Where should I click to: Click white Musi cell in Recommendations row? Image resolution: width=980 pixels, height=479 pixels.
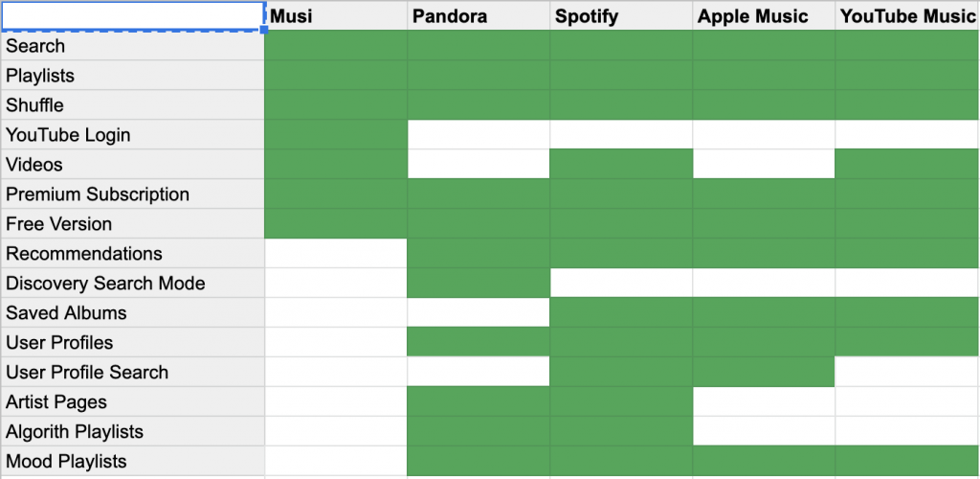(336, 253)
